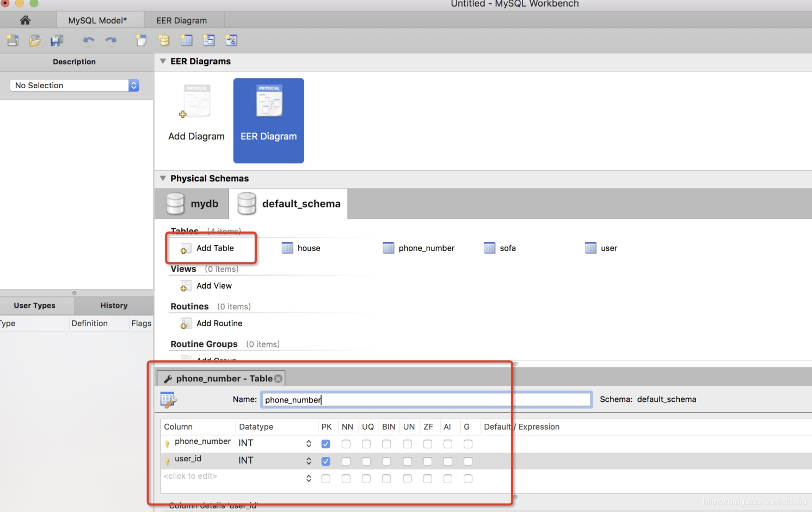
Task: Click the Add Table icon
Action: pos(186,248)
